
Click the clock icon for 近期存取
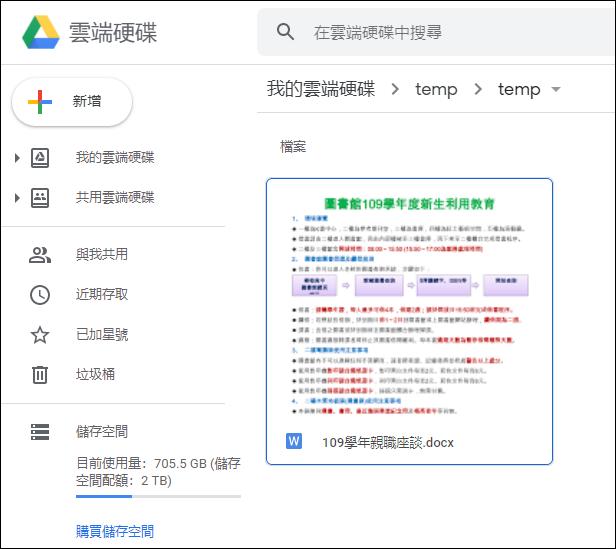point(40,295)
